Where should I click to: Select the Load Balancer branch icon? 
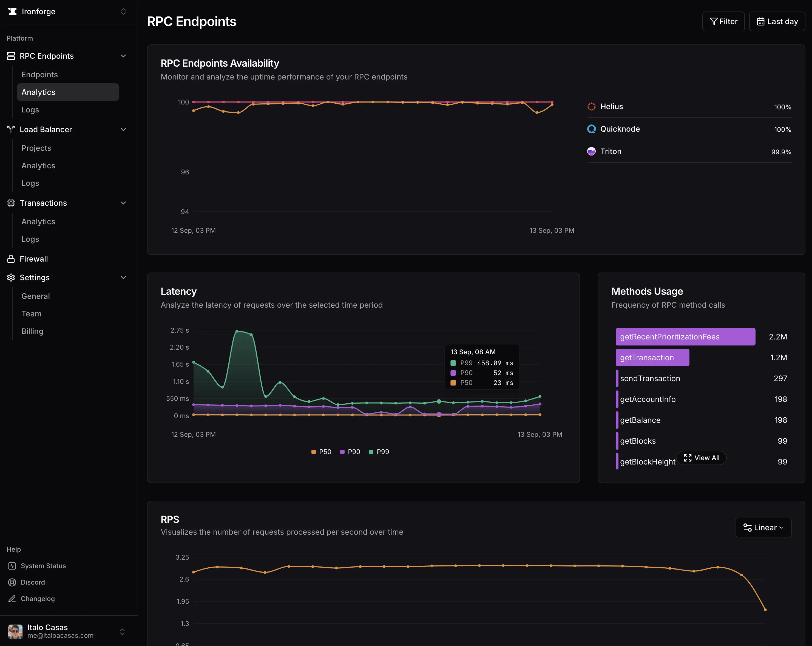11,129
